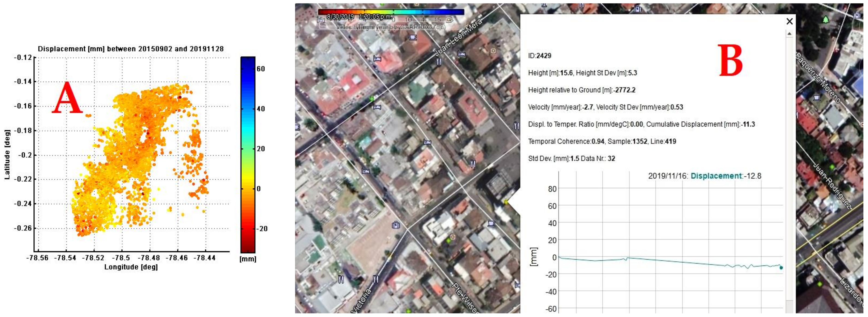Select the hotel bed icon beside Juan León Mera label
Image resolution: width=868 pixels, height=317 pixels.
click(x=462, y=54)
